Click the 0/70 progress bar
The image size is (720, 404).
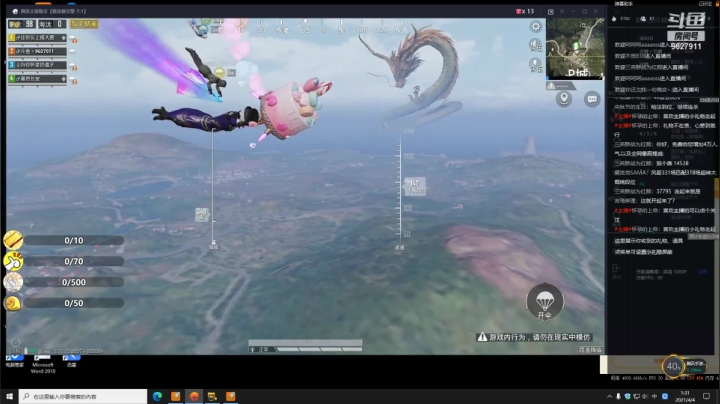coord(74,261)
